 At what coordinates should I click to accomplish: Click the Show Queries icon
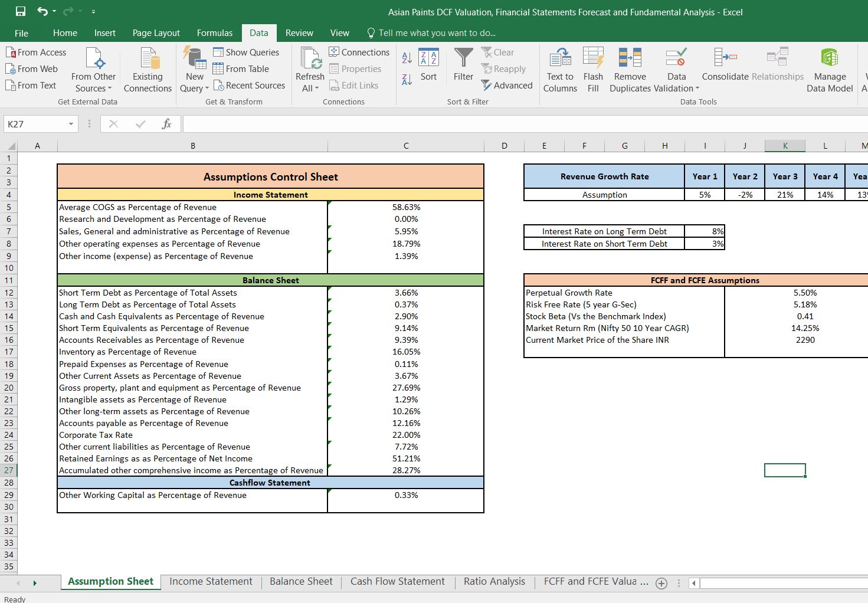[x=218, y=53]
